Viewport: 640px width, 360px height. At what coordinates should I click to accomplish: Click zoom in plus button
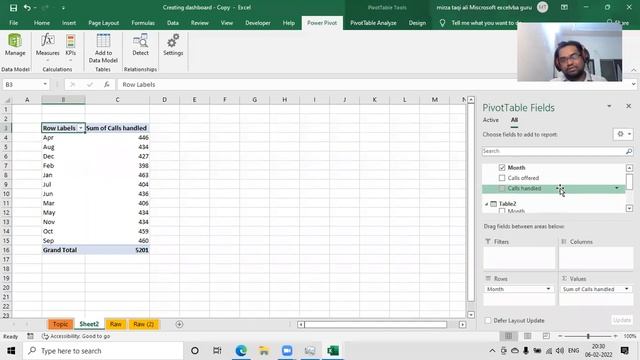coord(615,336)
